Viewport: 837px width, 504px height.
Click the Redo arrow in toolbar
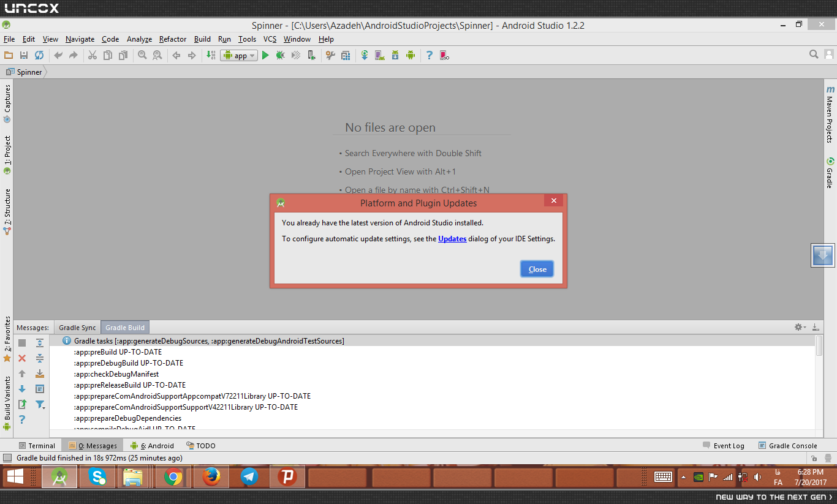pos(74,55)
